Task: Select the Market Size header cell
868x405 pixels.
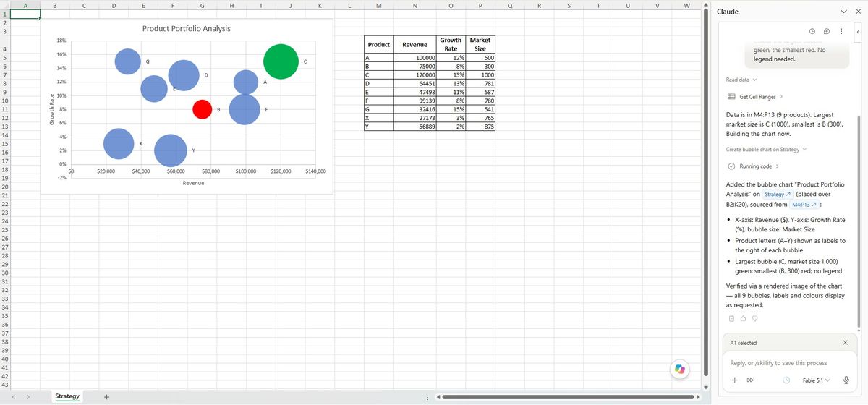Action: [x=480, y=44]
